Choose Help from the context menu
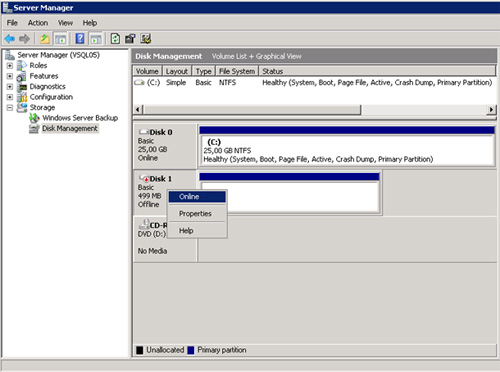 point(197,231)
